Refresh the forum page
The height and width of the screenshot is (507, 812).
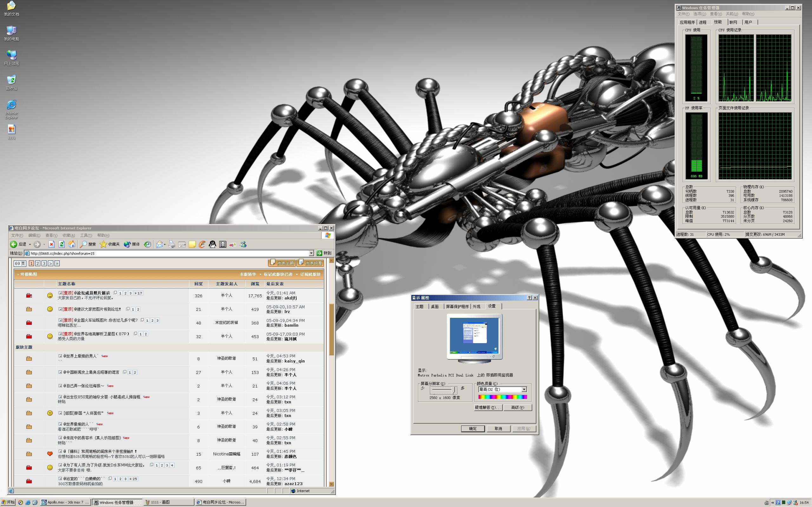point(62,244)
